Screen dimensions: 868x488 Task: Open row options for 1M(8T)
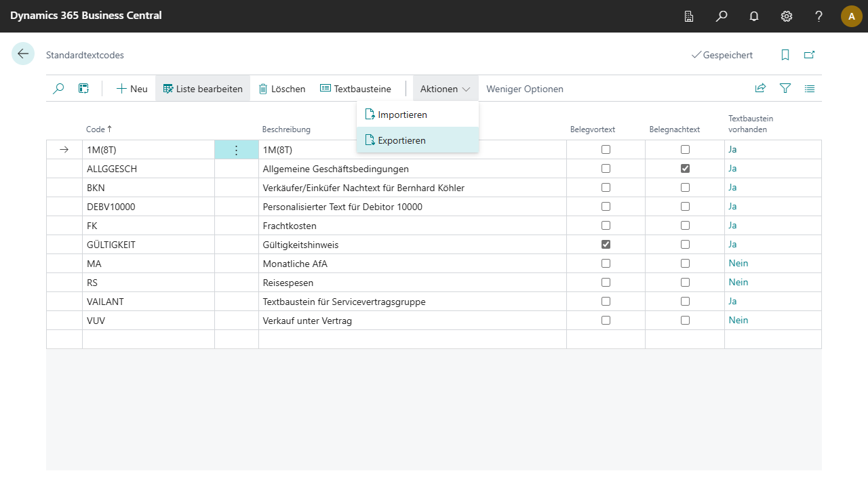(236, 150)
